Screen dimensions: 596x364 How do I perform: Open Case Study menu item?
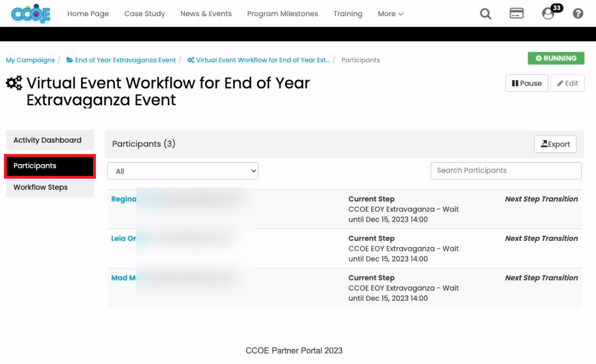click(145, 13)
